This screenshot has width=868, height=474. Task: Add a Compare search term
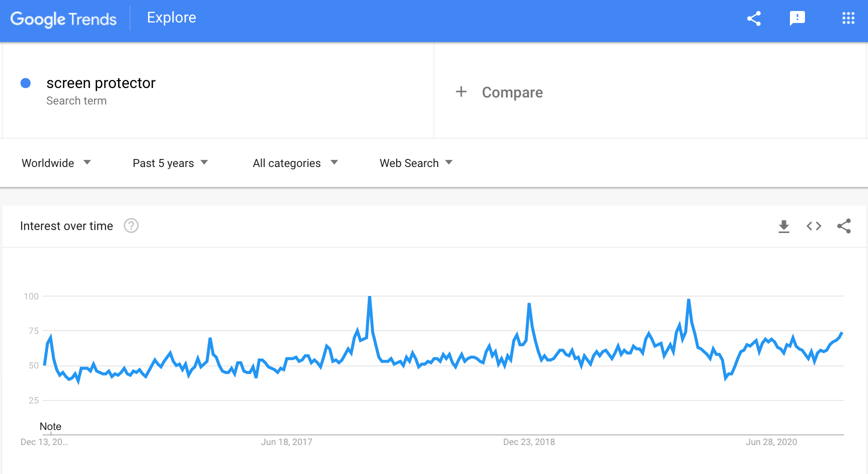click(x=512, y=92)
